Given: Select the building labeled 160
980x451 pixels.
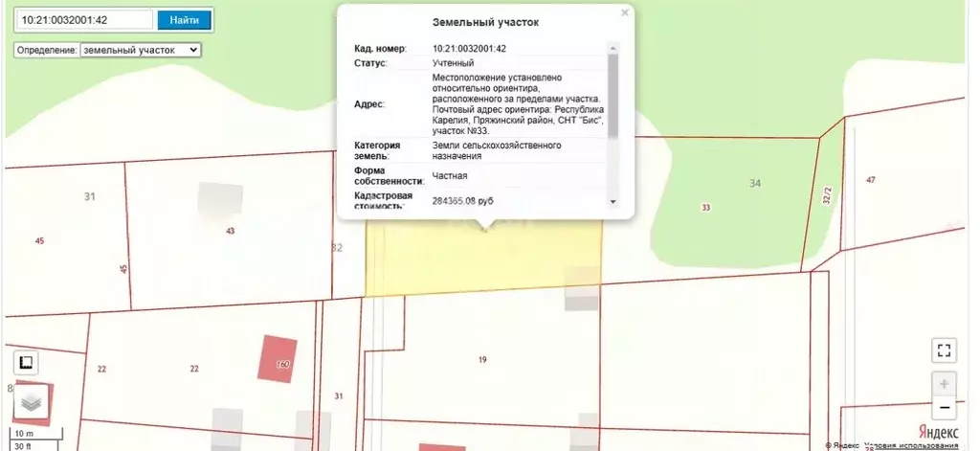Looking at the screenshot, I should point(278,359).
